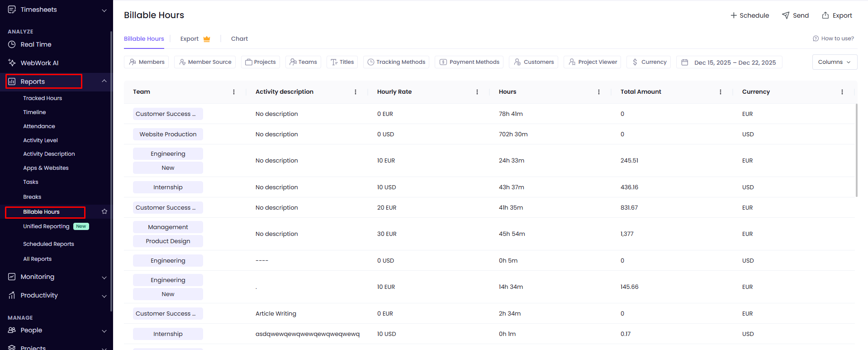This screenshot has width=868, height=350.
Task: Click the star icon beside Billable Hours
Action: [x=104, y=211]
